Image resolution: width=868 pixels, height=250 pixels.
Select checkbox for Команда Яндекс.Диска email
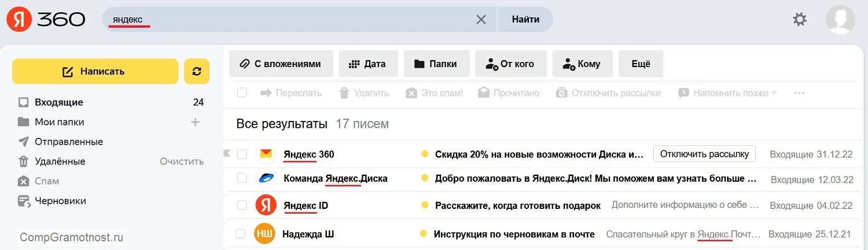242,178
